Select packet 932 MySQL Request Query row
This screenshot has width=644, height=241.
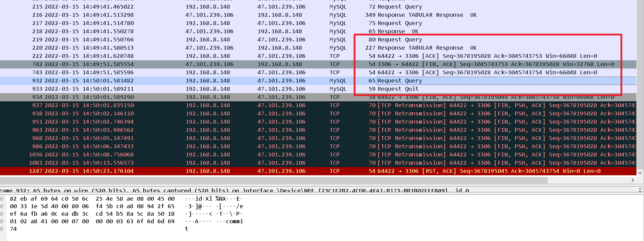click(x=206, y=81)
